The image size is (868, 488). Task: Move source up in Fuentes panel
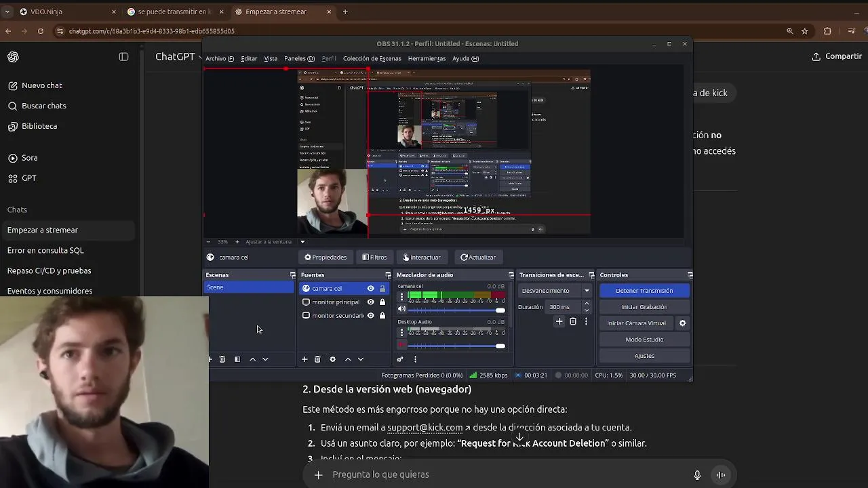(348, 359)
